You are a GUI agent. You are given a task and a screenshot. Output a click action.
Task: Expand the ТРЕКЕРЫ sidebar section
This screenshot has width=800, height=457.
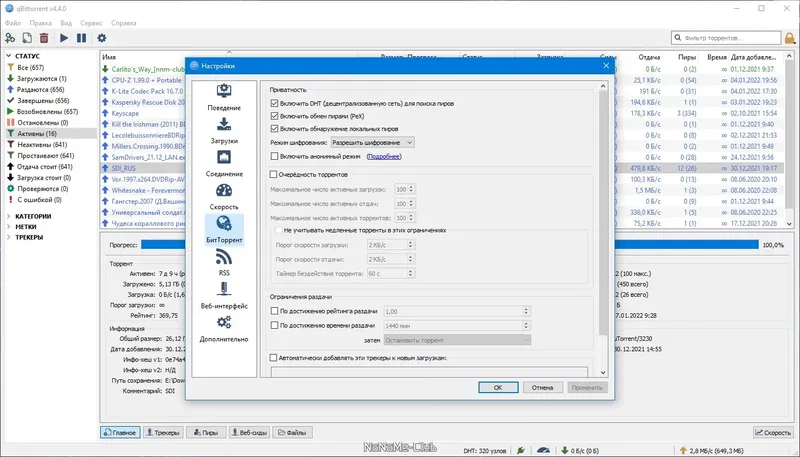(x=9, y=237)
